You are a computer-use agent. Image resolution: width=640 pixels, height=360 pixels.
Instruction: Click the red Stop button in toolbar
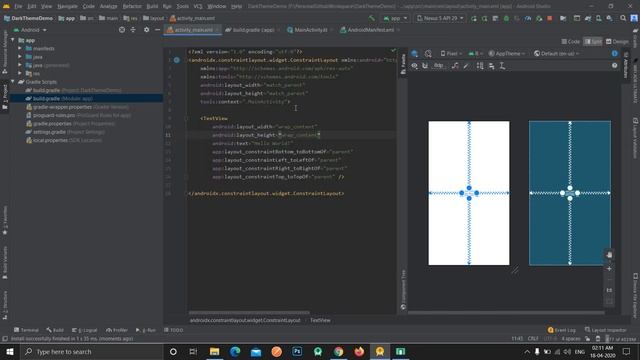pos(549,18)
